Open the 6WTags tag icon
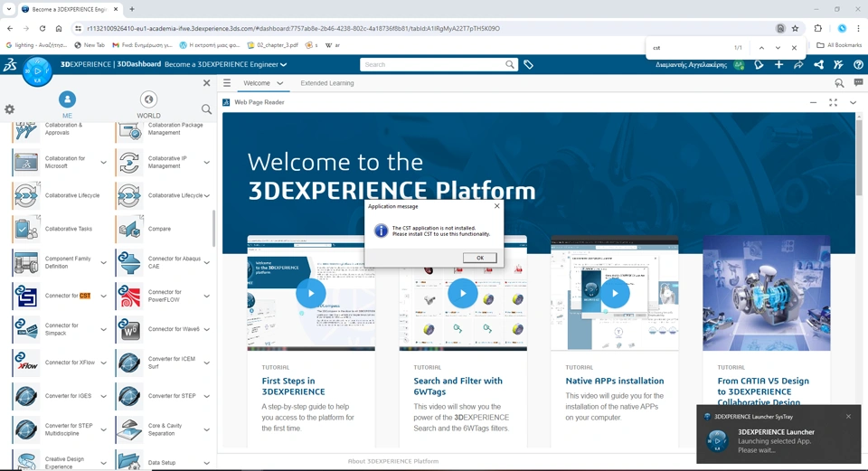This screenshot has height=471, width=868. [528, 65]
